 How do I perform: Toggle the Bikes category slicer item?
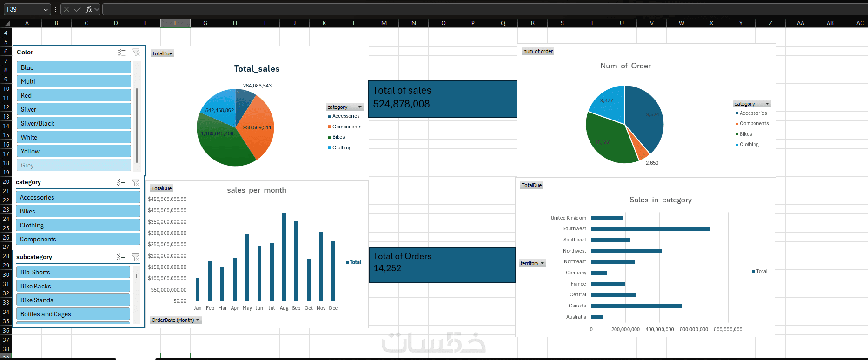pyautogui.click(x=78, y=211)
